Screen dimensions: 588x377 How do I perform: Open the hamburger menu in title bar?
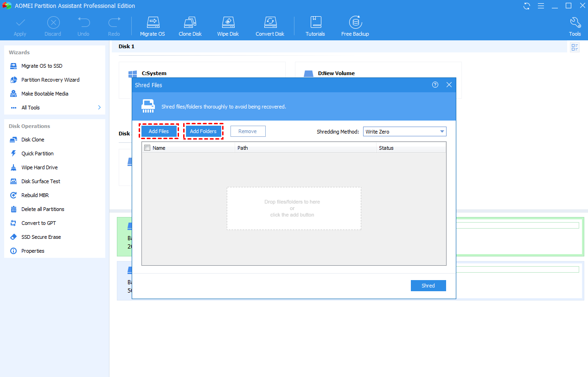pyautogui.click(x=541, y=6)
